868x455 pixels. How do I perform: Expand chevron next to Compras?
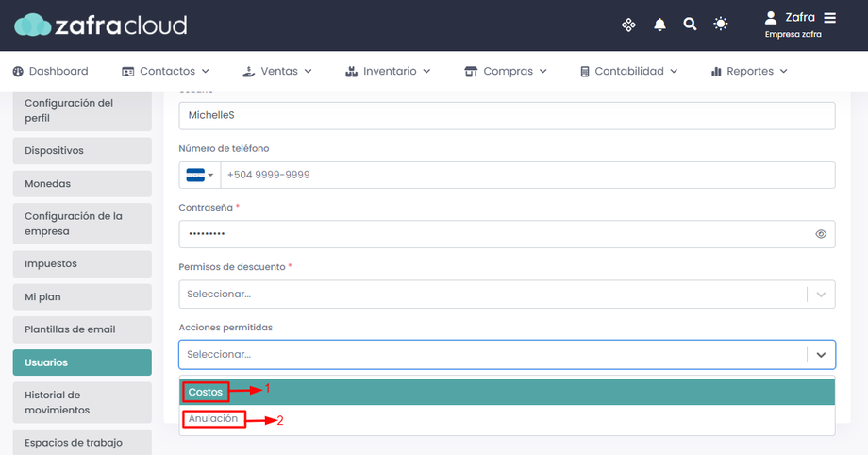pyautogui.click(x=543, y=72)
